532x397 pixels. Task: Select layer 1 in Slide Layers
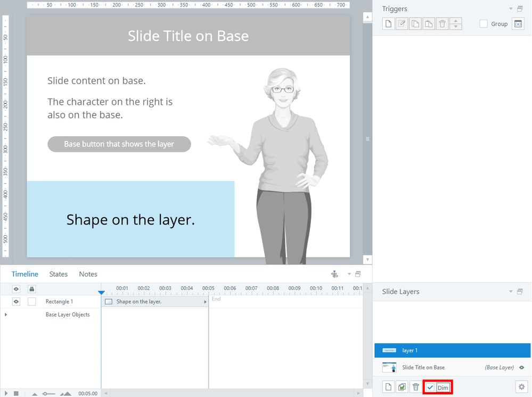452,350
